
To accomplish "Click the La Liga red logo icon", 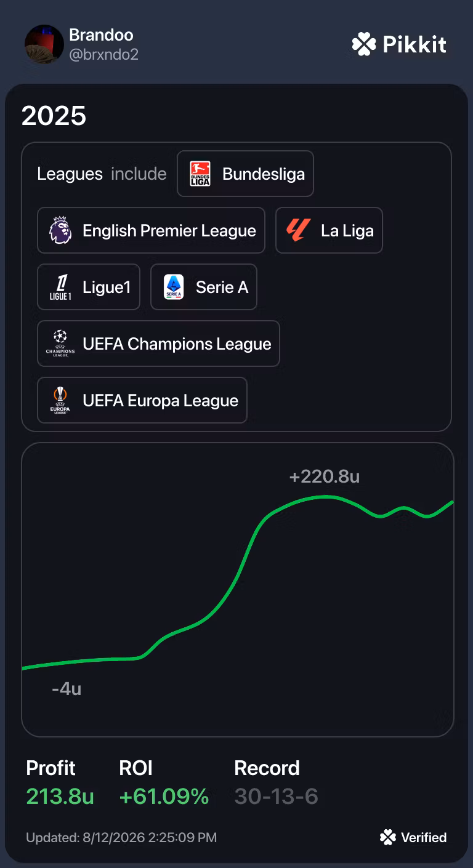I will click(x=299, y=230).
